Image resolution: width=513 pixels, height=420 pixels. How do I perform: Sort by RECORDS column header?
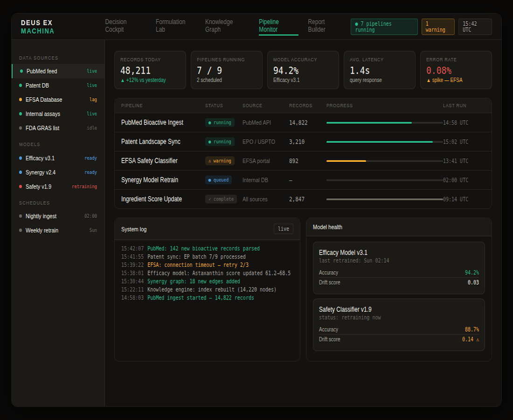pos(300,106)
